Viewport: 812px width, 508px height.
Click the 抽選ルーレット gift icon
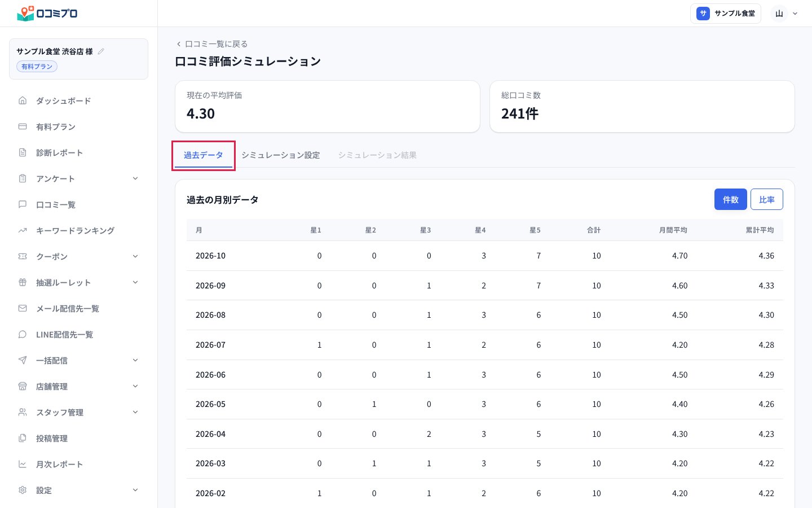coord(23,282)
